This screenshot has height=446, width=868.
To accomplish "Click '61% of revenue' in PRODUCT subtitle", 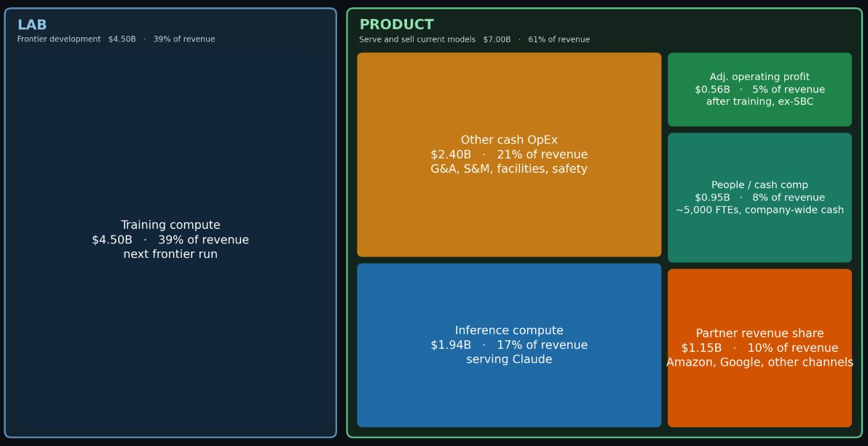I will (559, 40).
